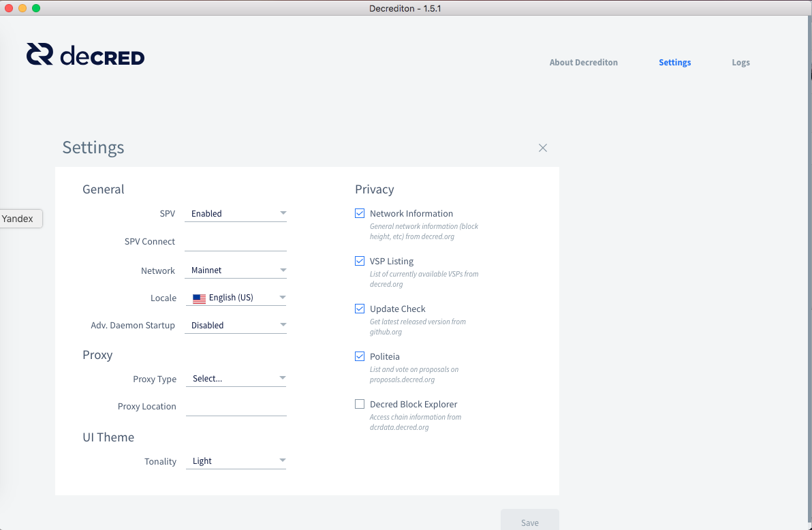This screenshot has height=530, width=812.
Task: Open the About Decrediton tab
Action: 584,62
